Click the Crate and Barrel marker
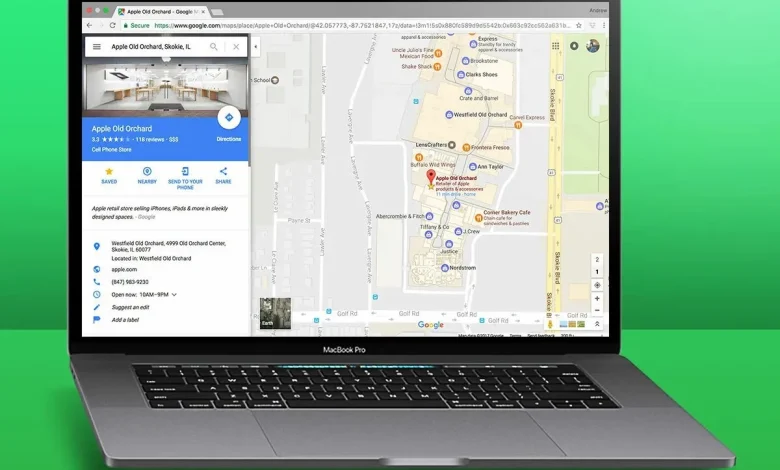 pos(468,91)
